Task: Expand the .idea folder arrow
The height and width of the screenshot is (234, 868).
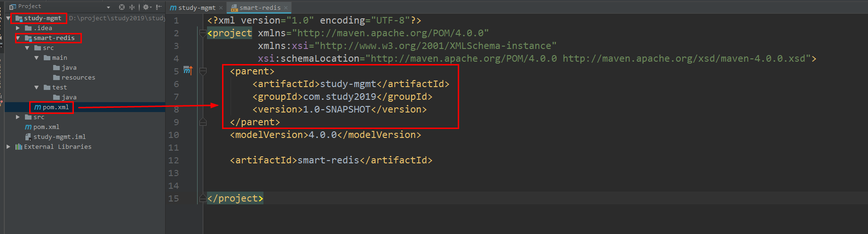Action: pos(18,28)
